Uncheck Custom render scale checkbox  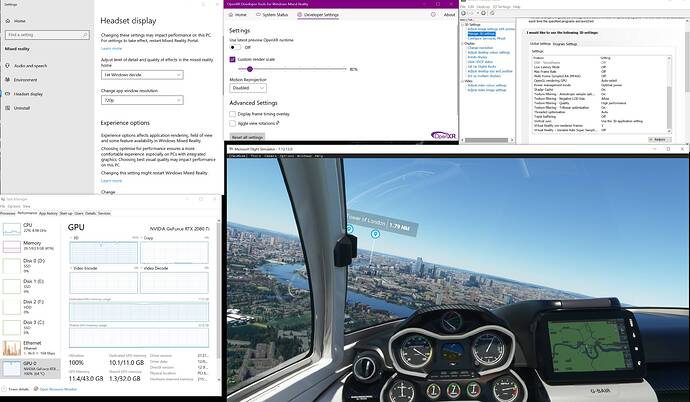point(232,59)
